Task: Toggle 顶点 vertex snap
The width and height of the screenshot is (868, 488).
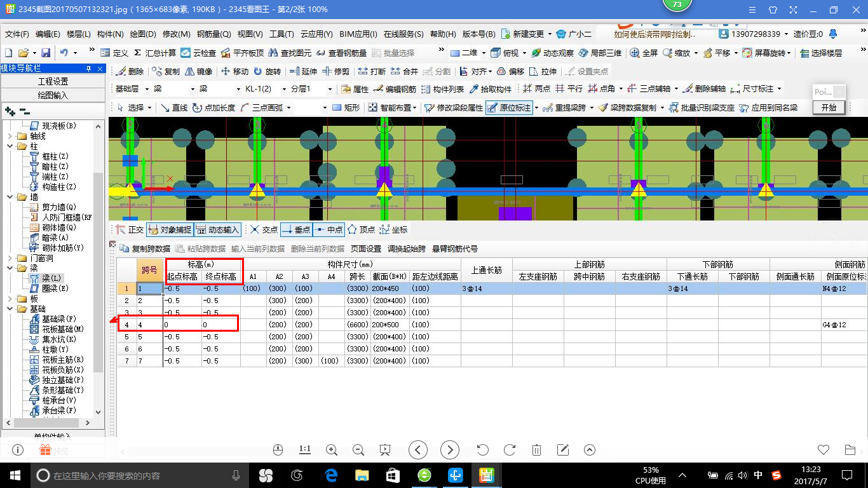Action: [x=361, y=229]
